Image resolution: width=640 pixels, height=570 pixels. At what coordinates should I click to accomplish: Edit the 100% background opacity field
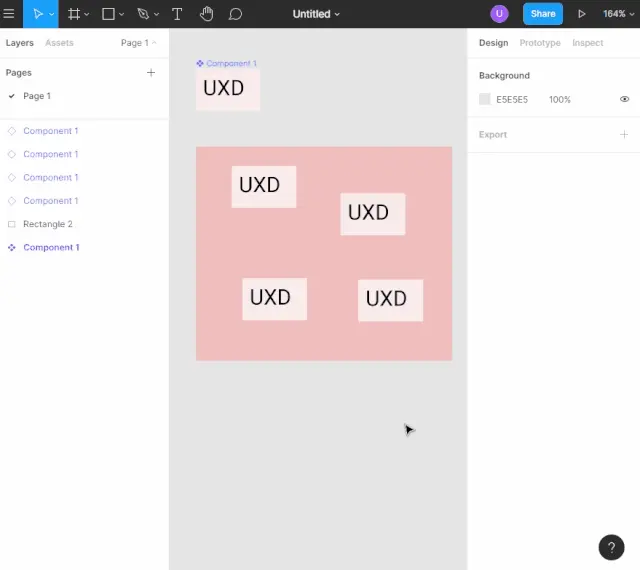coord(560,100)
